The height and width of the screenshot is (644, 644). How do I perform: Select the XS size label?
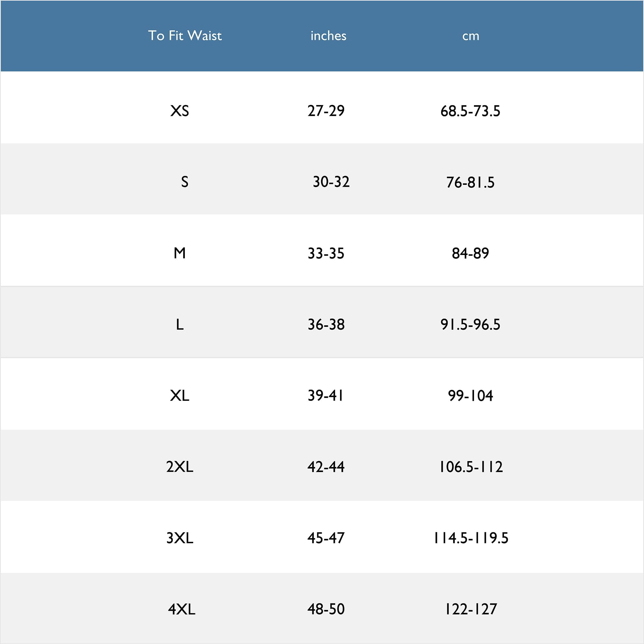tap(180, 111)
